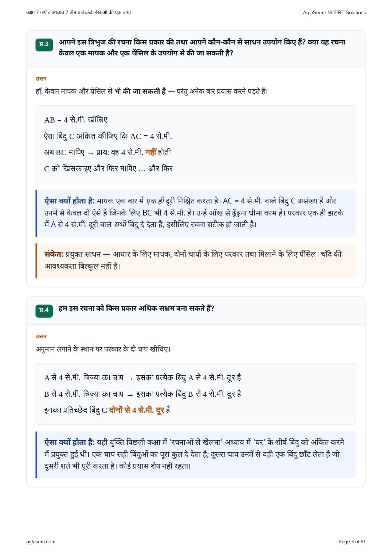392x555 pixels.
Task: Click the first उत्तर label under प्र.3
Action: (41, 79)
